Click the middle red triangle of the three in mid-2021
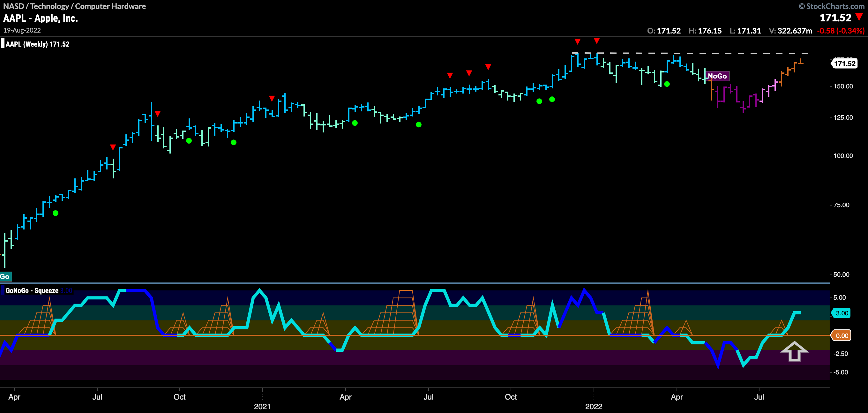Screen dimensions: 868x413 (x=469, y=73)
